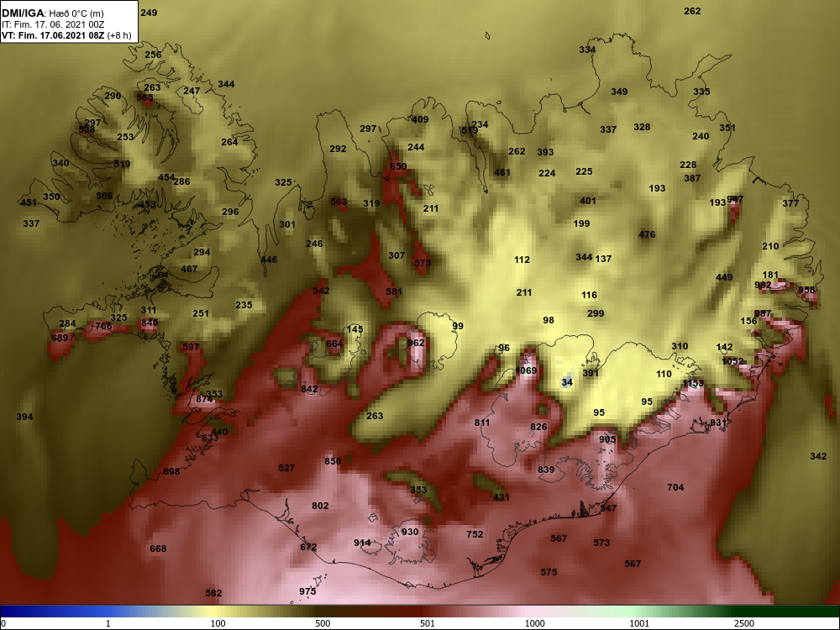Screen dimensions: 840x630
Task: Click the value 476 on the map
Action: coord(647,234)
